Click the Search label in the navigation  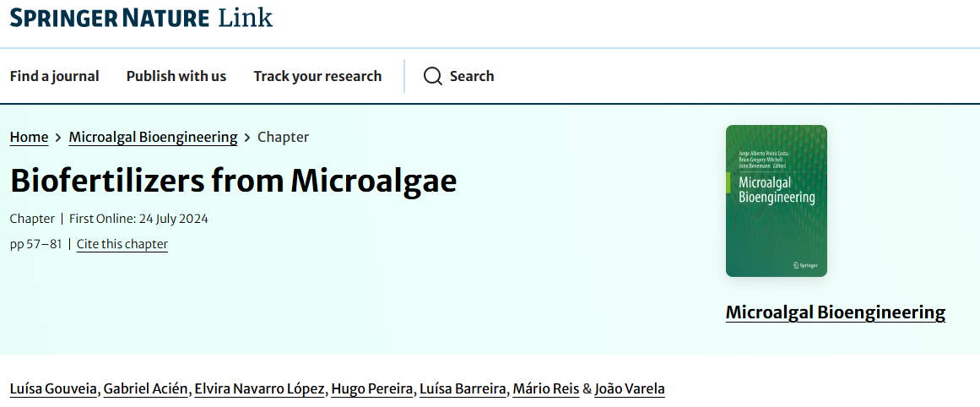[x=472, y=76]
